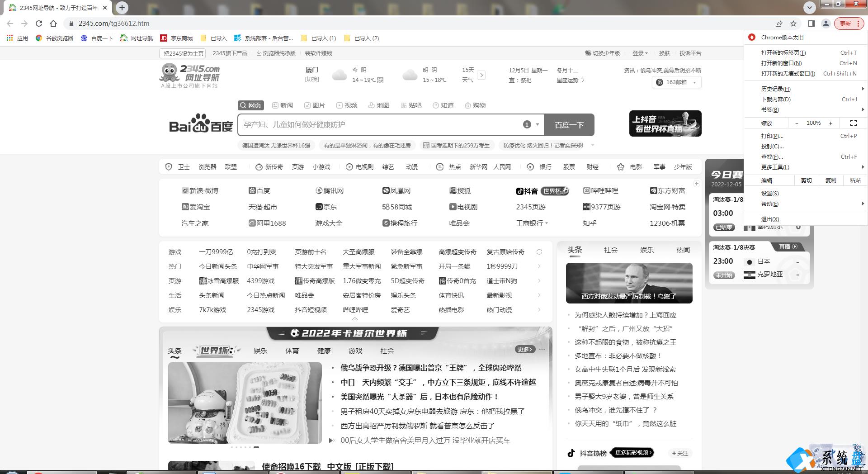This screenshot has width=868, height=474.
Task: Expand 15天天气 forecast arrow
Action: click(x=481, y=75)
